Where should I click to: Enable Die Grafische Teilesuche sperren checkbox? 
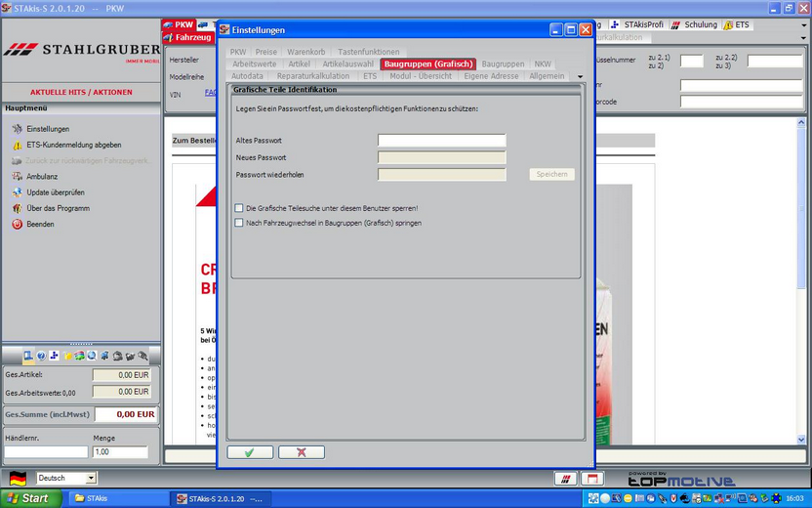click(x=239, y=208)
